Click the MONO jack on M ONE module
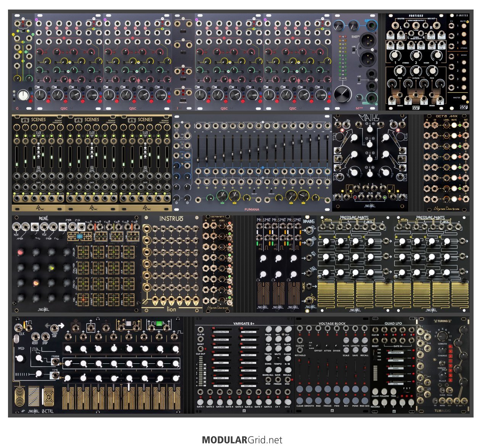 point(371,98)
